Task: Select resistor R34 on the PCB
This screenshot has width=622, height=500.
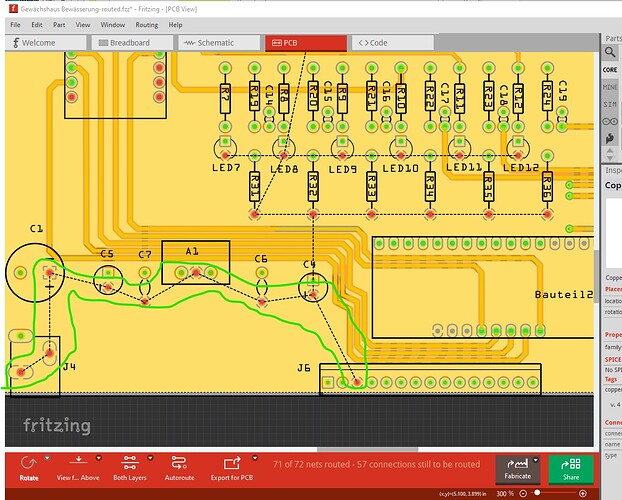Action: pyautogui.click(x=430, y=186)
